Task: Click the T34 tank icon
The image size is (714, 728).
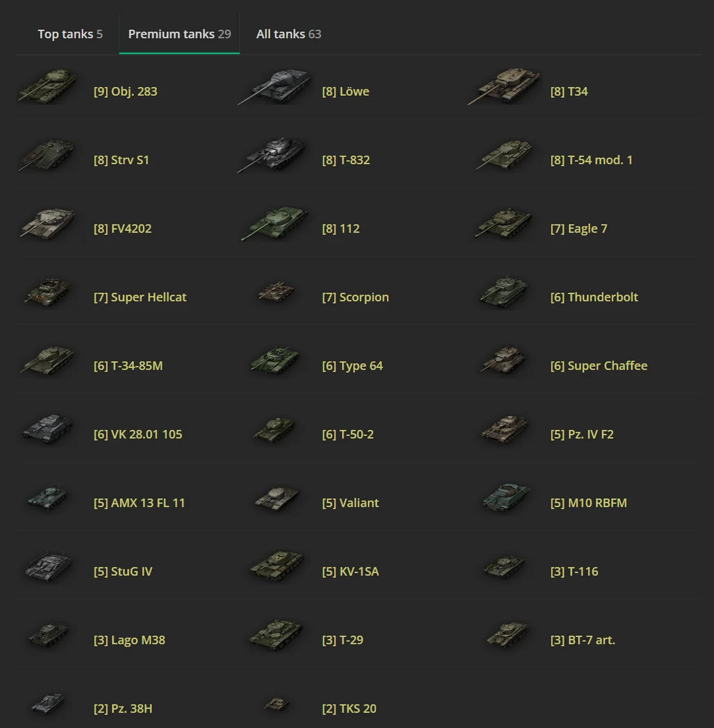Action: pos(504,86)
